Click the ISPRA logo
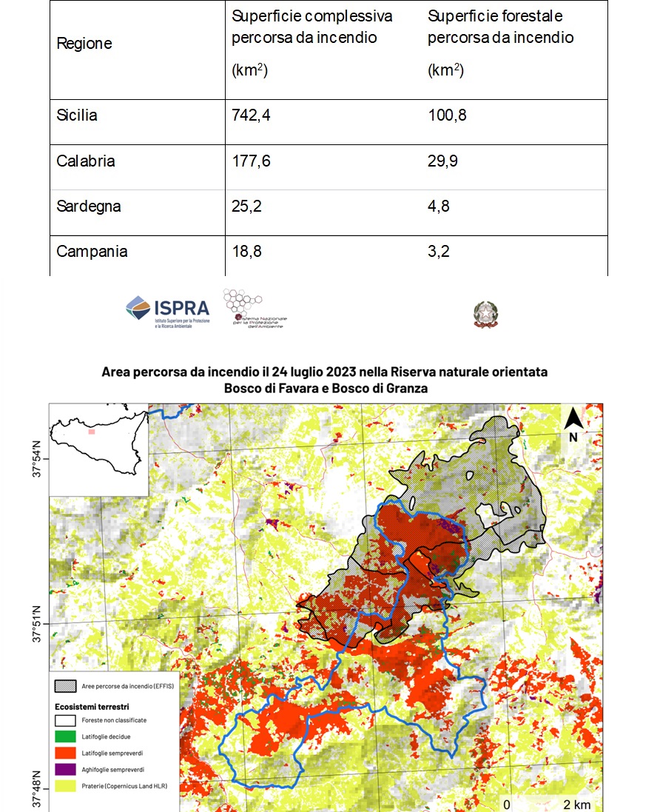This screenshot has height=812, width=657. coord(168,312)
